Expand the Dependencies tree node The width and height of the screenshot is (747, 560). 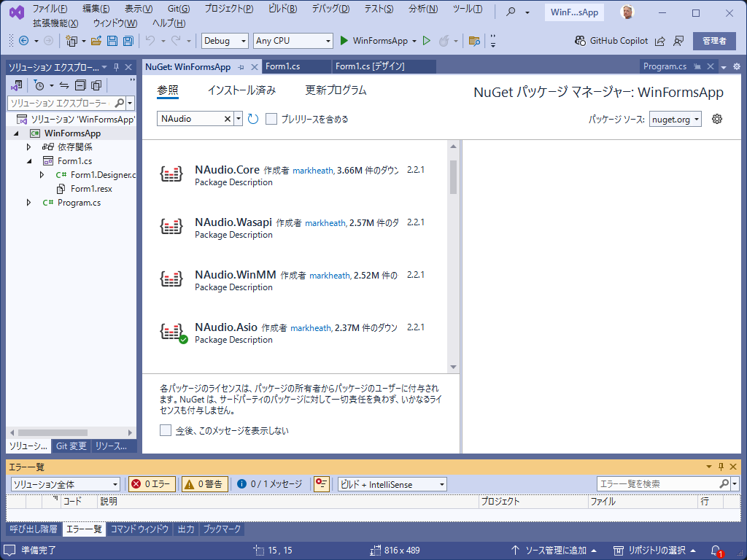pyautogui.click(x=28, y=147)
